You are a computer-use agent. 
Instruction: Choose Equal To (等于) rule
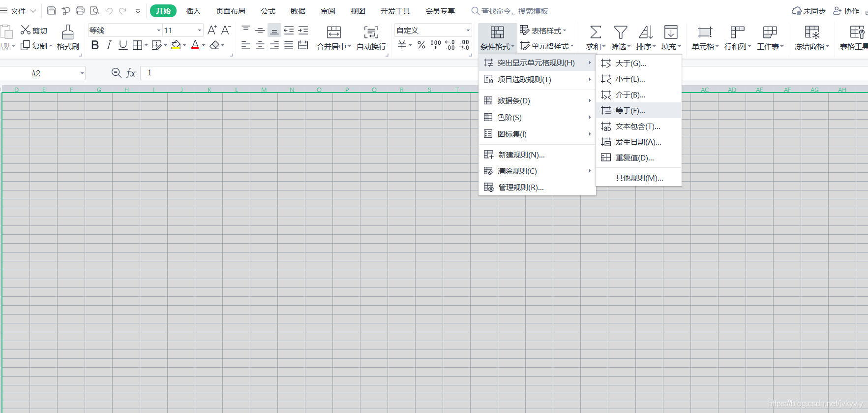pos(638,110)
